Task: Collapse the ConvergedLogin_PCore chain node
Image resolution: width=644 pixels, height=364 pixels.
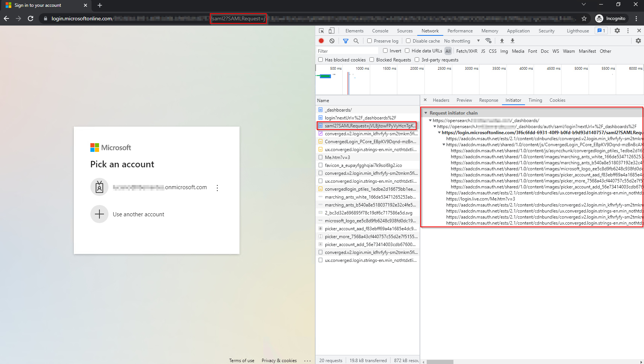Action: coord(444,145)
